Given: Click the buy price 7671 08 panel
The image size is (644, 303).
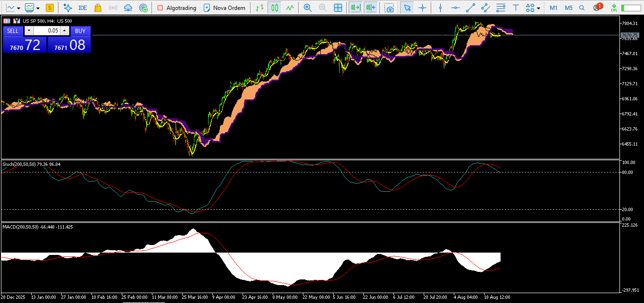Looking at the screenshot, I should point(69,45).
